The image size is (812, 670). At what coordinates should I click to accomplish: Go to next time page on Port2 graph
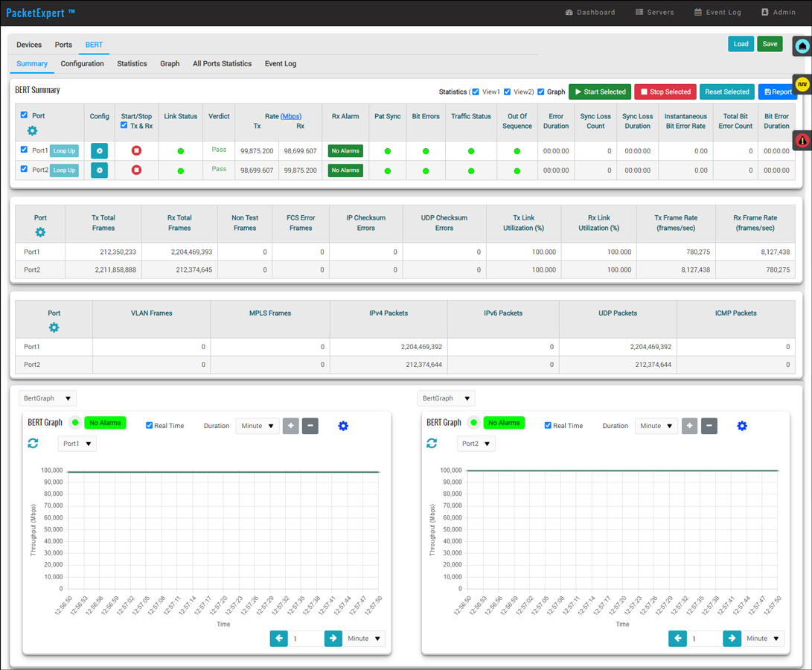(x=732, y=639)
